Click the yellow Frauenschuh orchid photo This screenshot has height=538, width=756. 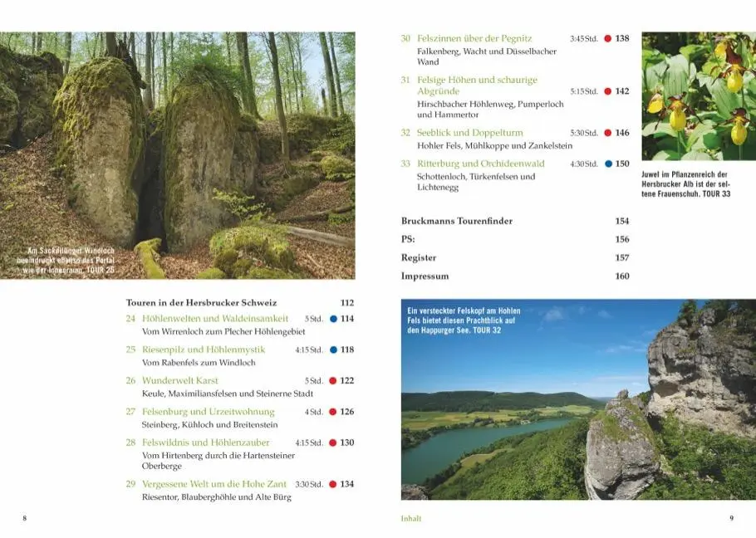(x=699, y=96)
